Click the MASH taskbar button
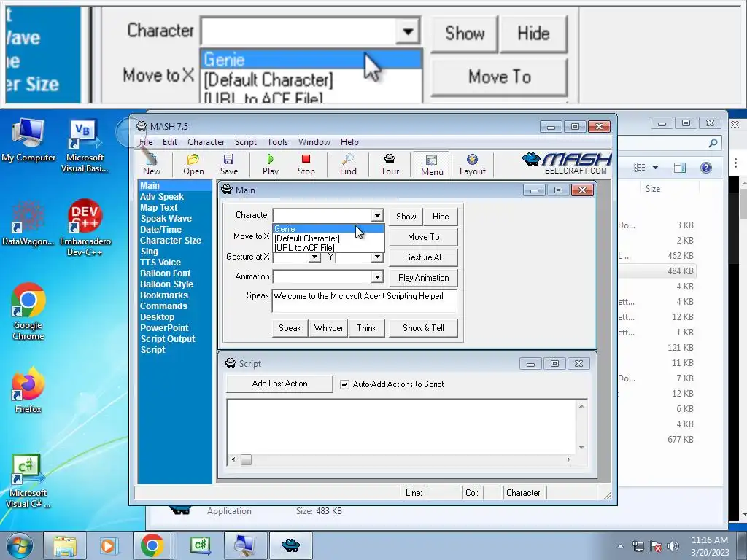The image size is (747, 560). (x=290, y=545)
